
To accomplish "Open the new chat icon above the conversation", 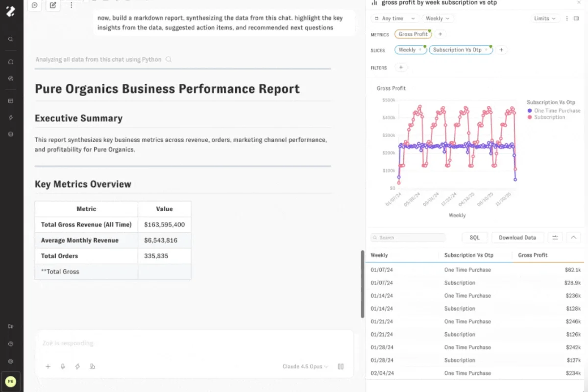I will (x=53, y=5).
